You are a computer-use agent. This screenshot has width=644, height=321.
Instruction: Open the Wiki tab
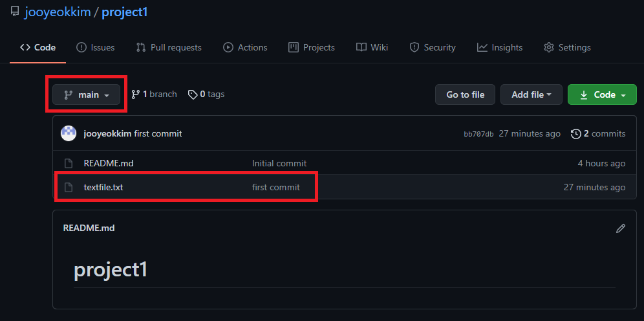pyautogui.click(x=372, y=48)
